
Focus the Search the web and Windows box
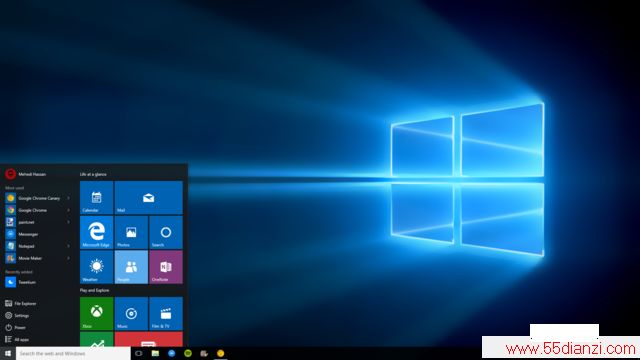coord(73,353)
